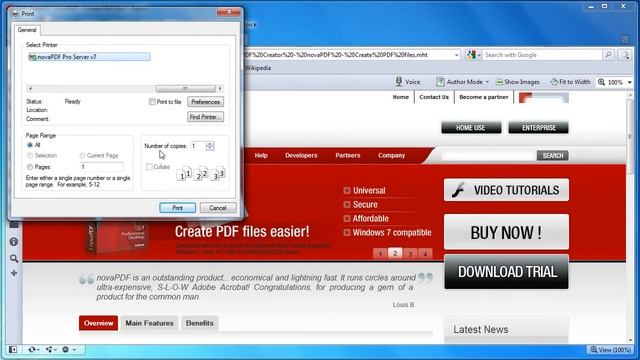Open the Partners menu on the site navigation
Viewport: 640px width, 360px height.
[348, 156]
